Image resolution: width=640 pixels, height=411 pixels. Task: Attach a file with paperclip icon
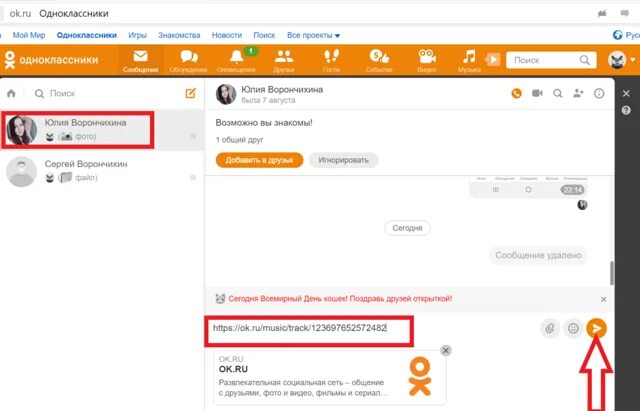click(x=549, y=328)
